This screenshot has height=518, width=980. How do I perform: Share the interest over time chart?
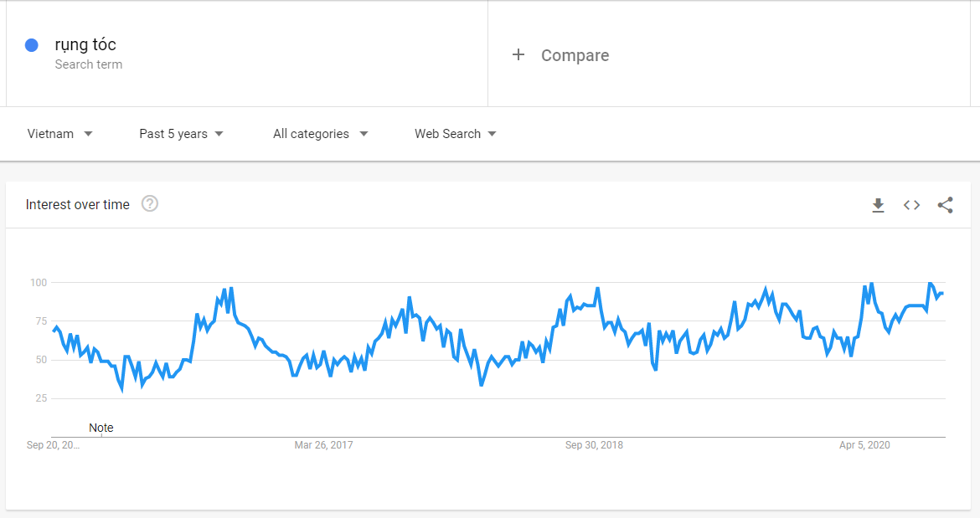[x=945, y=205]
